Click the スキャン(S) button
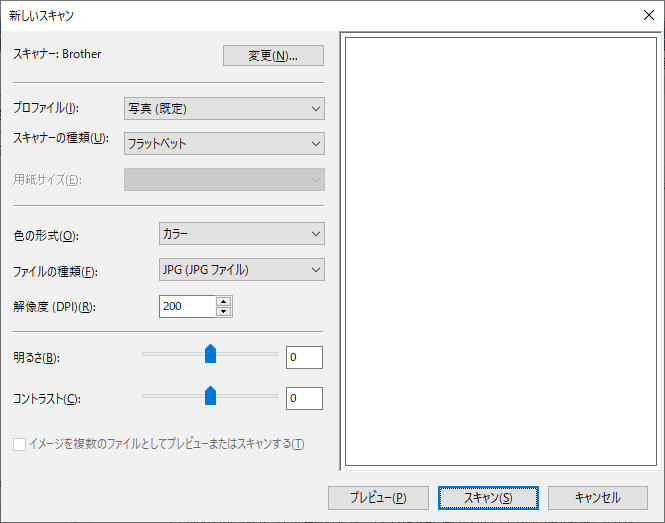The image size is (665, 523). 488,498
